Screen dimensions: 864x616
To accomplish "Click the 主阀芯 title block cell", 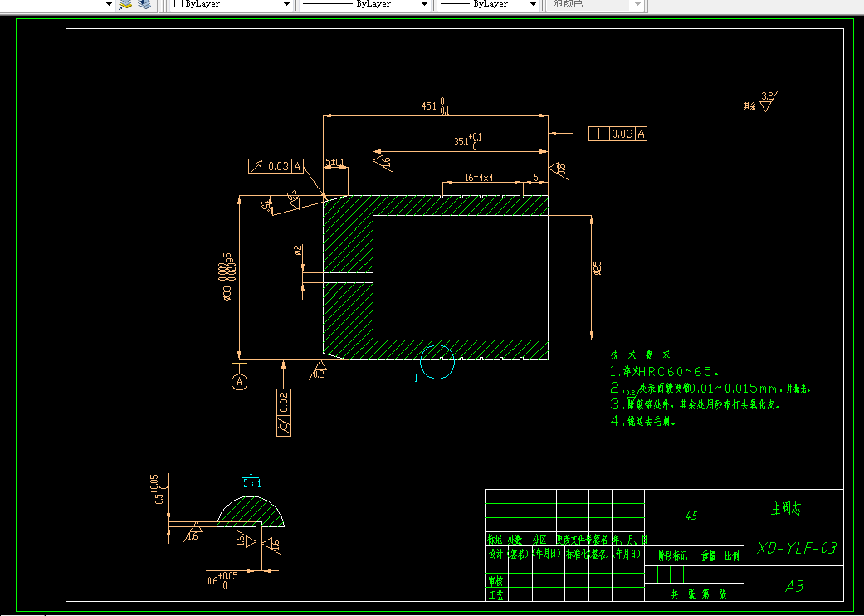I will tap(793, 507).
